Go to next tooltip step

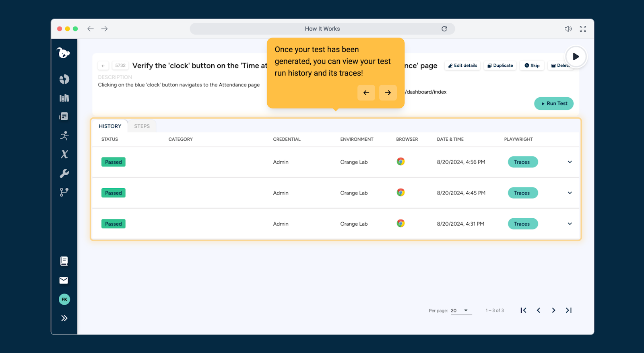click(388, 92)
